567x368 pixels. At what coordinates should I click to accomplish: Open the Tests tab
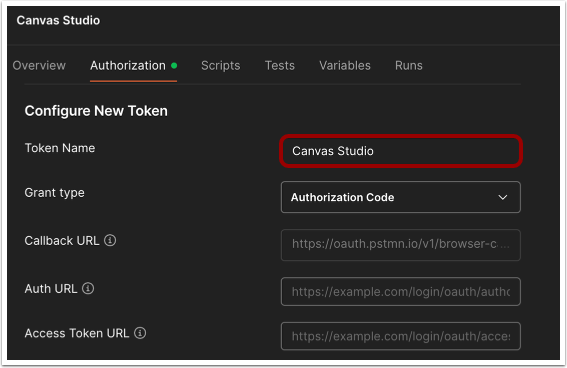(x=280, y=65)
